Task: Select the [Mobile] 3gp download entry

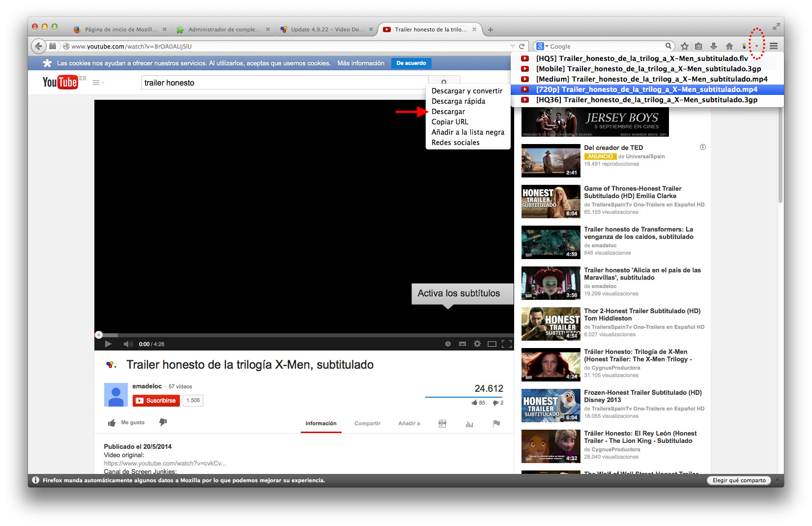Action: point(647,69)
